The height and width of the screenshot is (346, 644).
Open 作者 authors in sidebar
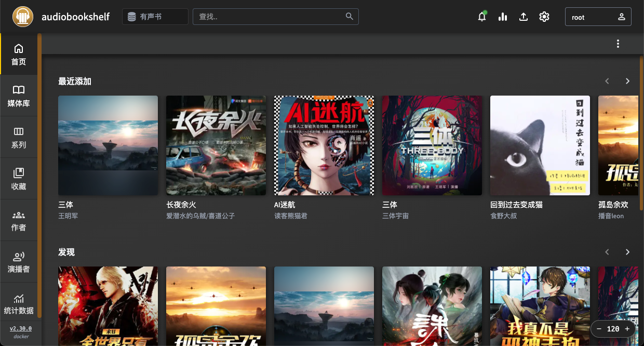tap(19, 220)
